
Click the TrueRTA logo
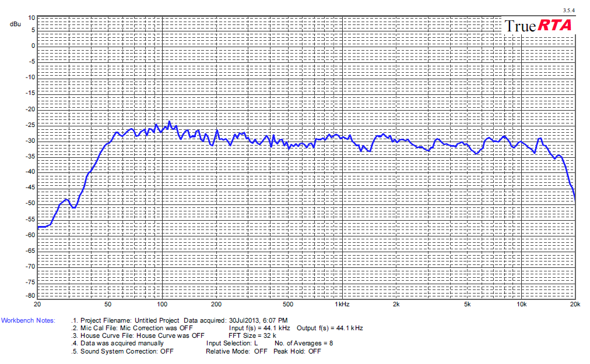[x=538, y=26]
